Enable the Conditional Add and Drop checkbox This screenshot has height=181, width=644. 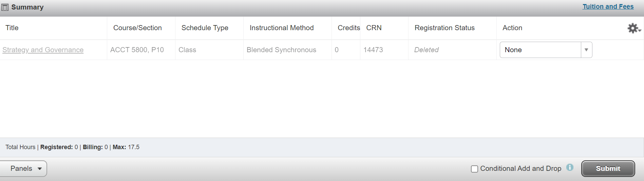[474, 169]
